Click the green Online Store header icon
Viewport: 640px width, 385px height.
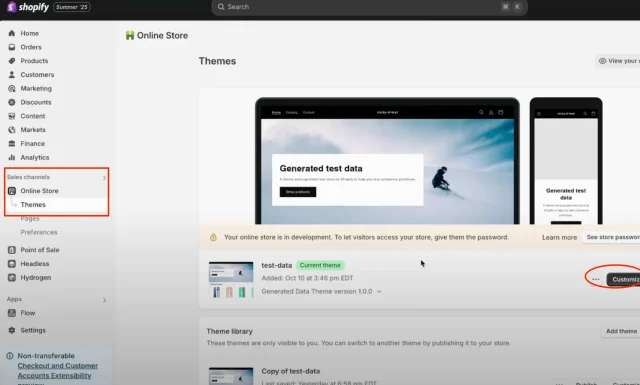pyautogui.click(x=130, y=36)
